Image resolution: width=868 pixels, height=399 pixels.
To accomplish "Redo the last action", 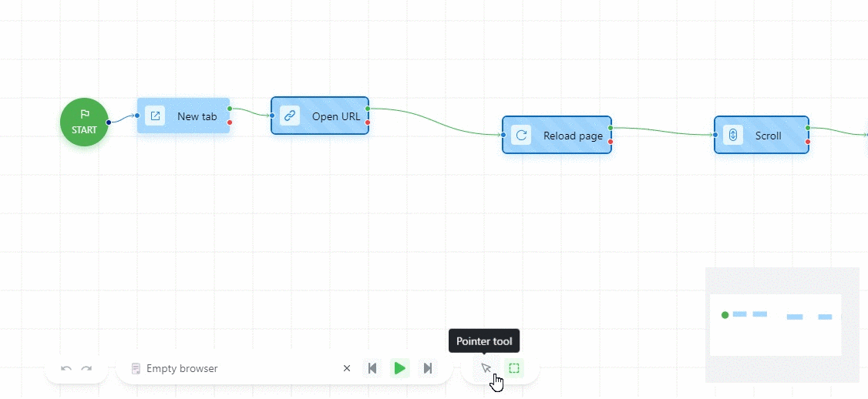I will point(86,368).
